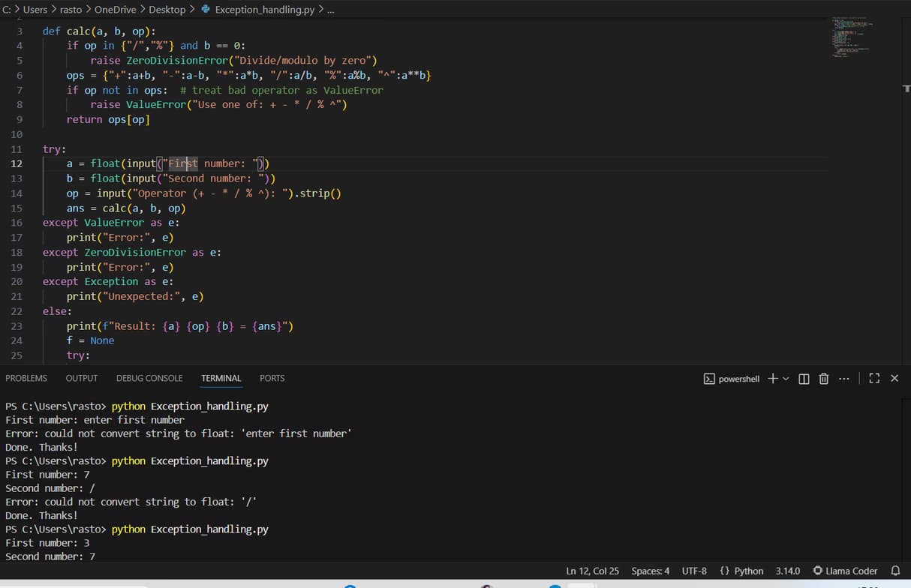Maximize the panel via the expand icon
The image size is (911, 588).
point(873,379)
